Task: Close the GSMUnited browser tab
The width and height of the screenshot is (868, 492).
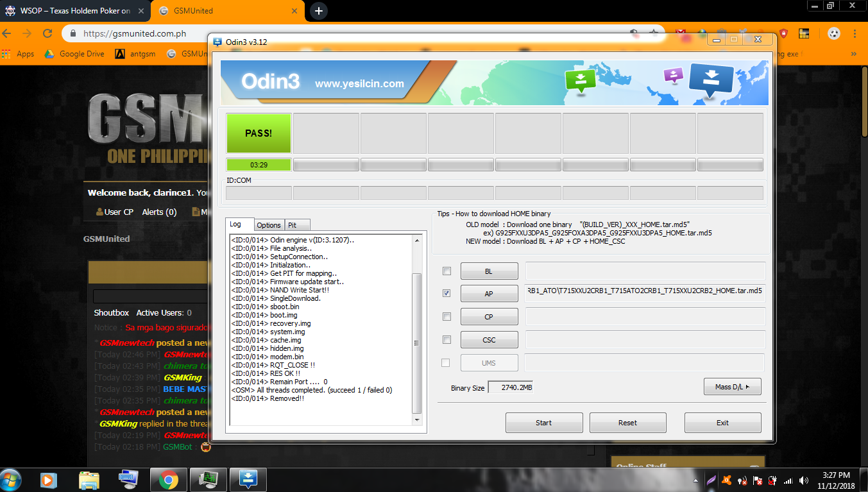Action: pyautogui.click(x=294, y=11)
